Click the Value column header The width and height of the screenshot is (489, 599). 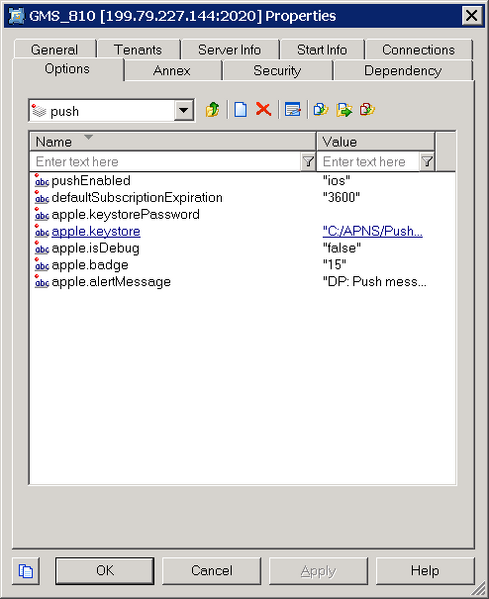tap(376, 142)
